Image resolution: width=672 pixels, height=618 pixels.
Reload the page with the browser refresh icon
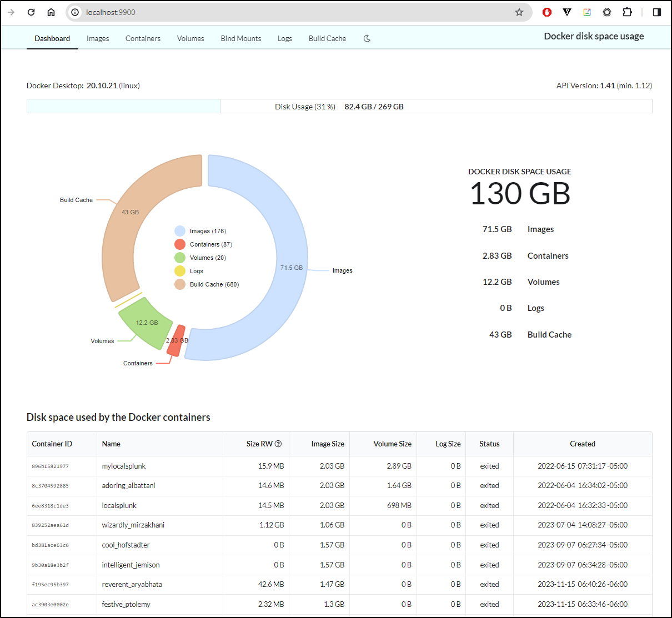(31, 12)
